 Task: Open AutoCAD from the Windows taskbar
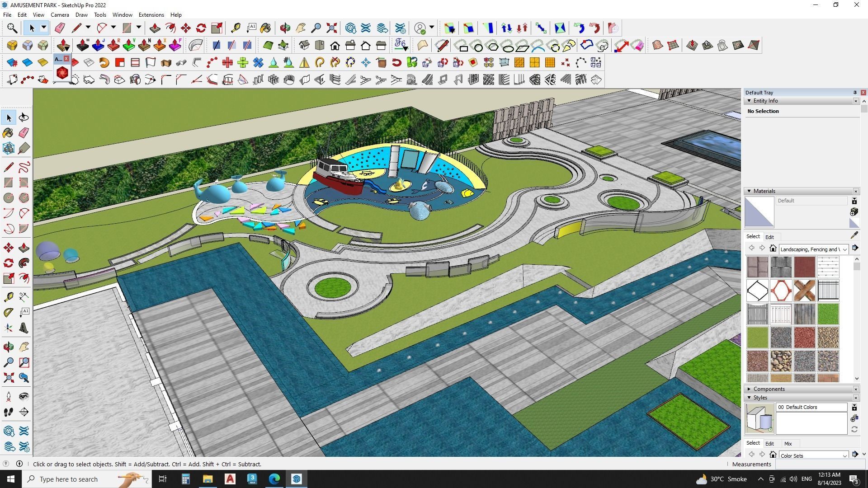coord(230,479)
